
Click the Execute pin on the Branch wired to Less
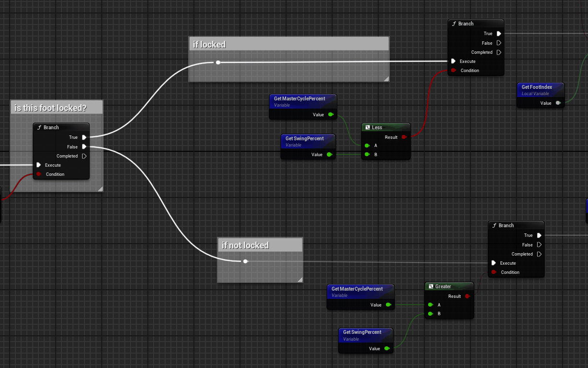tap(454, 61)
